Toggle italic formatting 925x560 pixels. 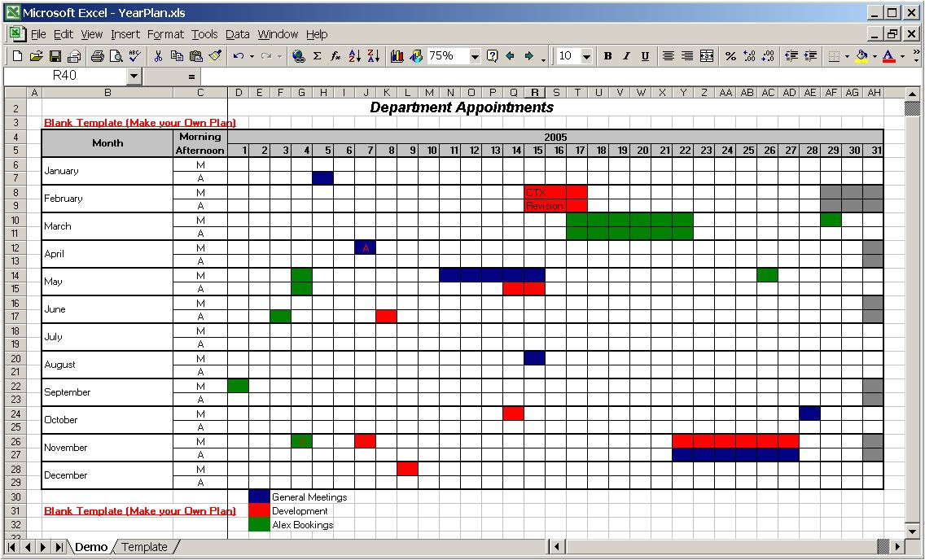tap(625, 56)
